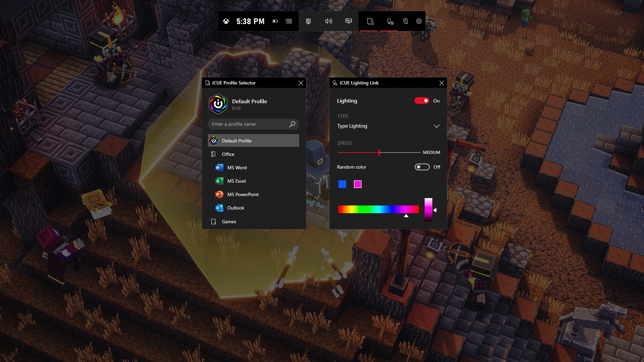Screen dimensions: 644x362
Task: Click the Xbox game bar icon in taskbar
Action: tap(226, 21)
